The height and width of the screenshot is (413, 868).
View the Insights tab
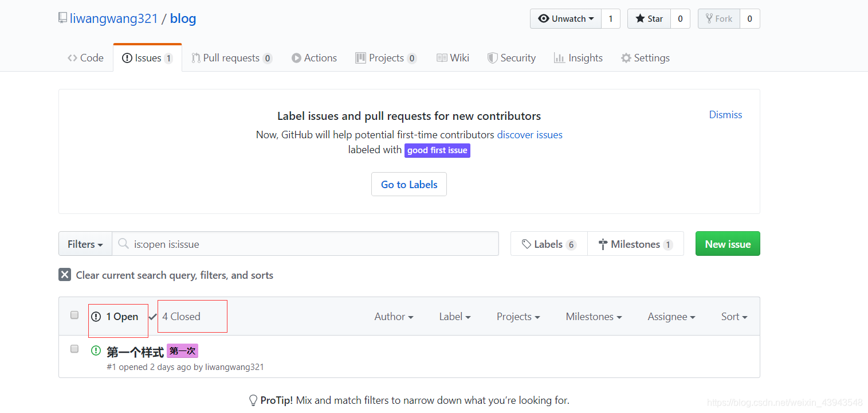(578, 58)
